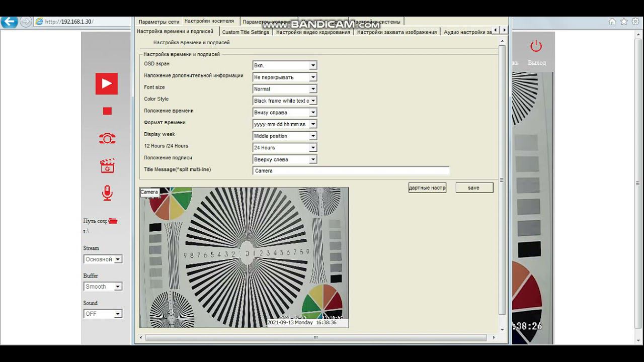This screenshot has width=644, height=362.
Task: Click the horizontal scrollbar right arrow
Action: (494, 337)
